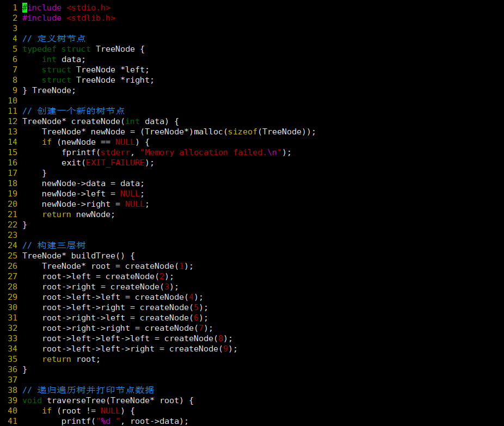504x426 pixels.
Task: Click '<stdio.h>' in the first include
Action: (x=88, y=8)
